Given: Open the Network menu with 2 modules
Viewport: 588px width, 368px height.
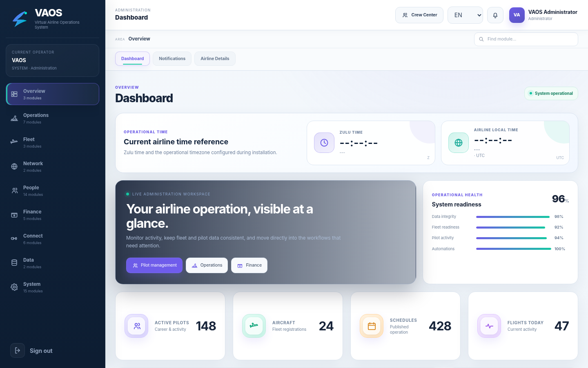Looking at the screenshot, I should pyautogui.click(x=53, y=166).
